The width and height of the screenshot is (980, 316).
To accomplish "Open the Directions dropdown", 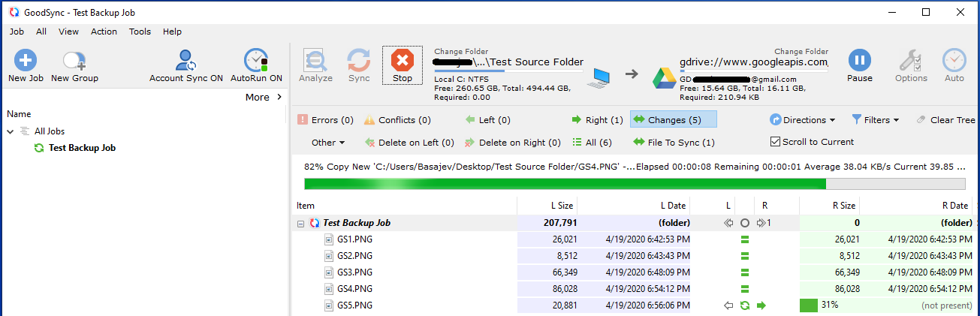I will click(x=803, y=120).
